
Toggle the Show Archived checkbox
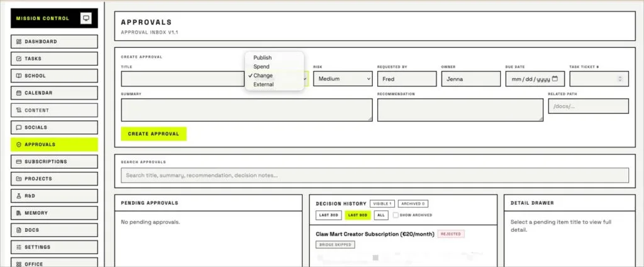396,215
